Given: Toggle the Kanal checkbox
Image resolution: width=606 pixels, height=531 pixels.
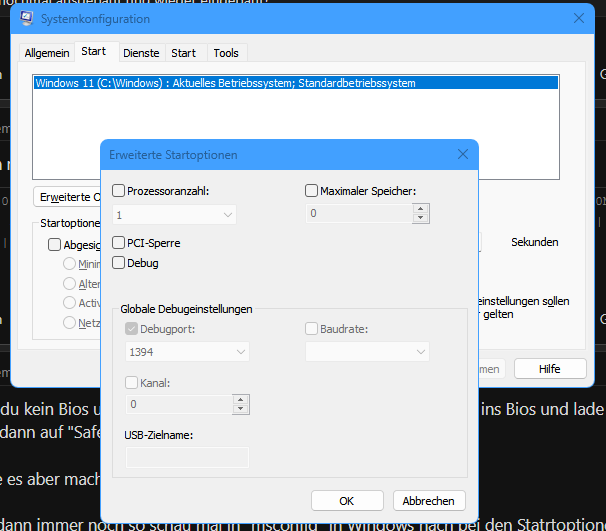Looking at the screenshot, I should 131,383.
